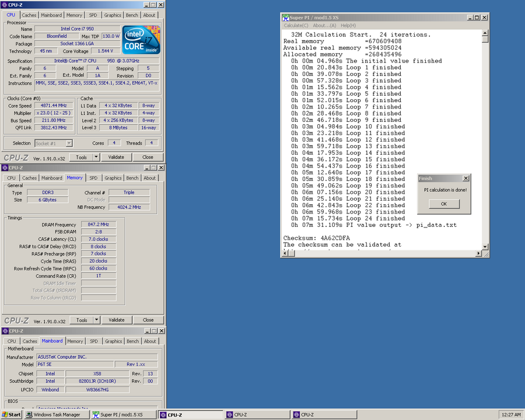
Task: Click the motherboard Model field P6T SE
Action: point(75,364)
